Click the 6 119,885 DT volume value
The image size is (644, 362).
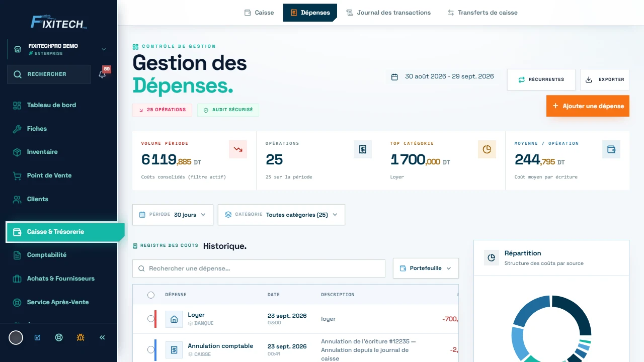coord(172,160)
